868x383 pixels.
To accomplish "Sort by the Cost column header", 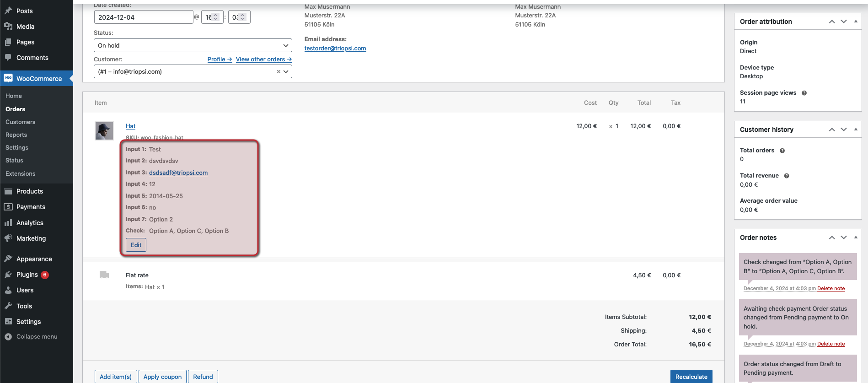I will point(590,103).
